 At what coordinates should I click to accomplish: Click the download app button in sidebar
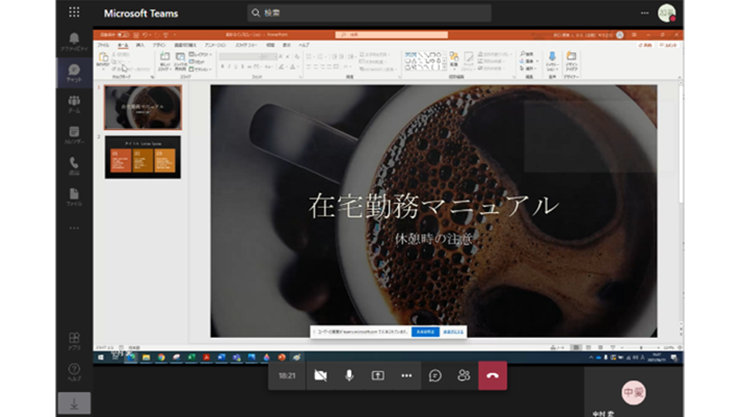click(74, 404)
